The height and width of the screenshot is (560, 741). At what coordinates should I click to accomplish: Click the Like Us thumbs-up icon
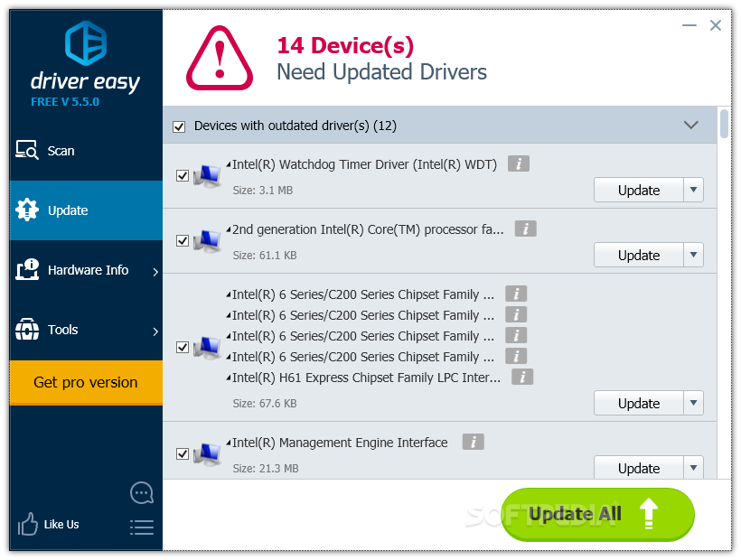coord(27,524)
